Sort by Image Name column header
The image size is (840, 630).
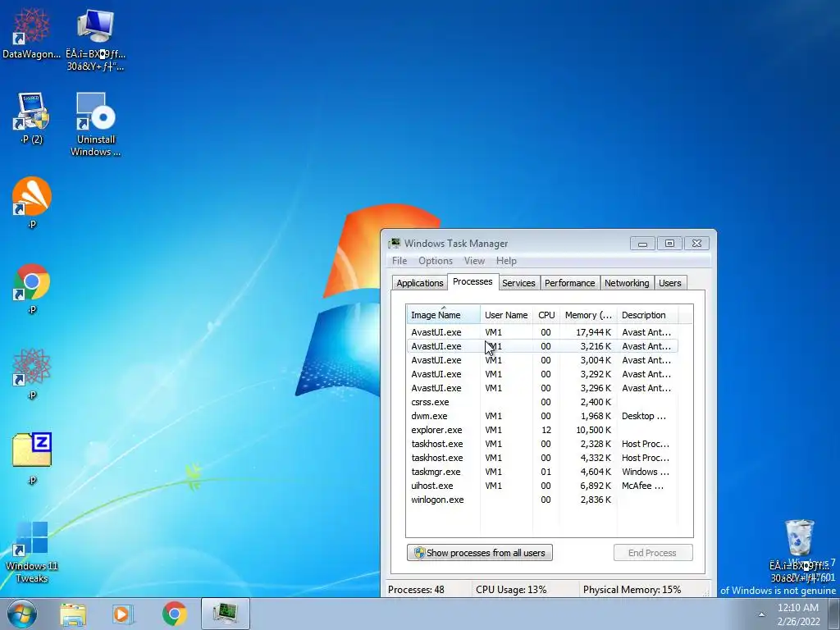tap(443, 315)
